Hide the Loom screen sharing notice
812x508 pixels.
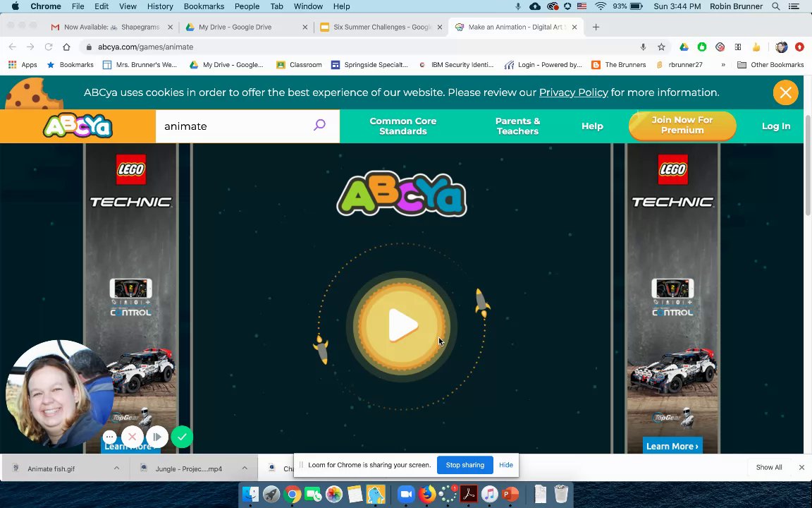click(x=506, y=465)
